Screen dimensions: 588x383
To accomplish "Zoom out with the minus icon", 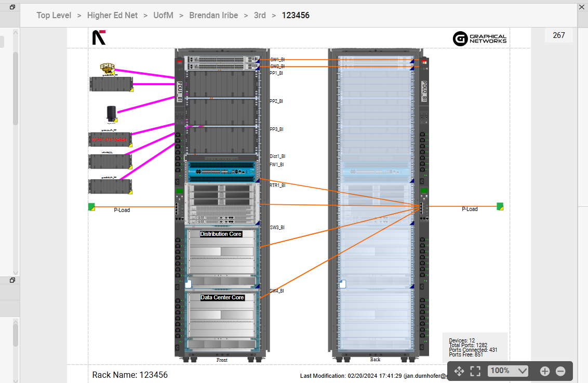I will coord(560,371).
